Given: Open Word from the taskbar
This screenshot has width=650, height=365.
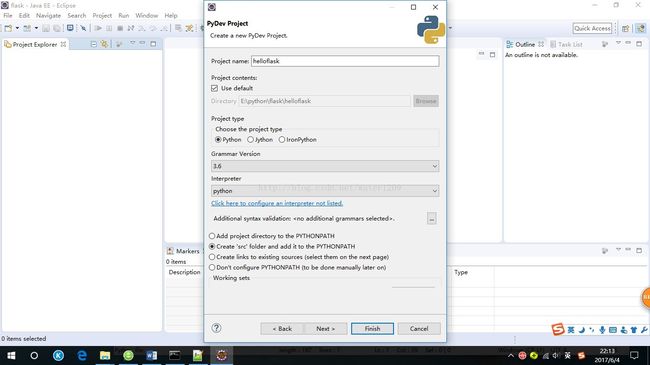Looking at the screenshot, I should tap(152, 355).
